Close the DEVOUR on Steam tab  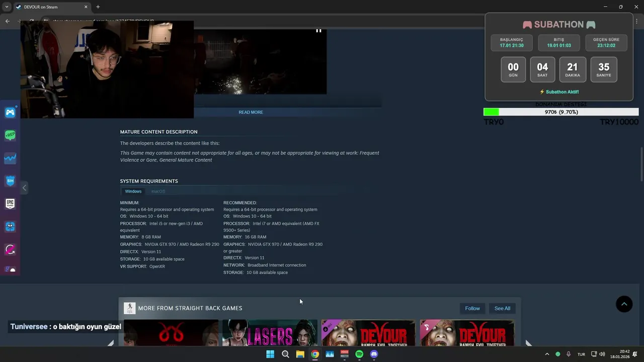pyautogui.click(x=86, y=7)
